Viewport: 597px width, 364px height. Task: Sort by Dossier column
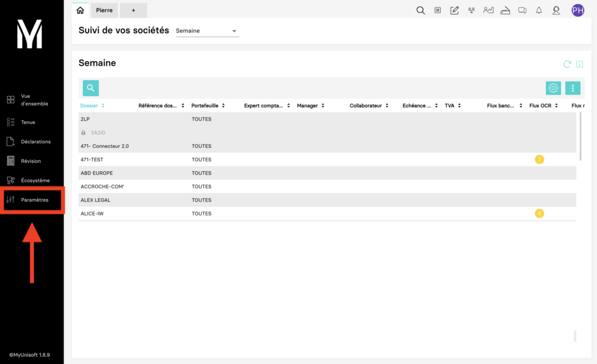tap(92, 105)
